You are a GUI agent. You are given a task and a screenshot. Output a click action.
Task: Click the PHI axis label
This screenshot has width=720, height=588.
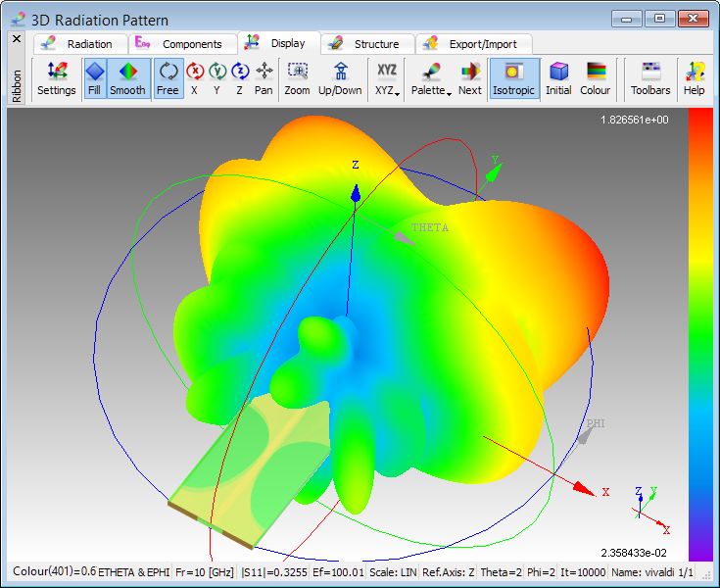pyautogui.click(x=596, y=423)
